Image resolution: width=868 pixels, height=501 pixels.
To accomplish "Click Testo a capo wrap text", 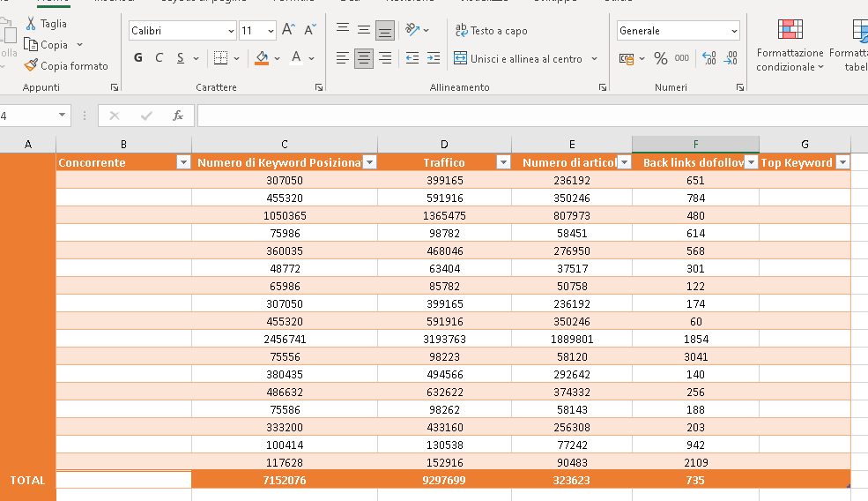I will 492,31.
